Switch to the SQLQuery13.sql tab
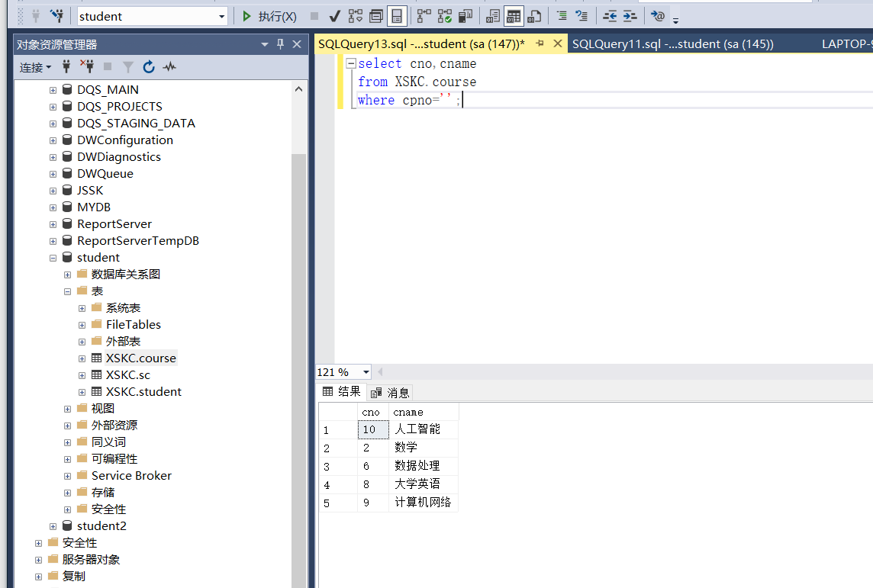The image size is (873, 588). 421,44
